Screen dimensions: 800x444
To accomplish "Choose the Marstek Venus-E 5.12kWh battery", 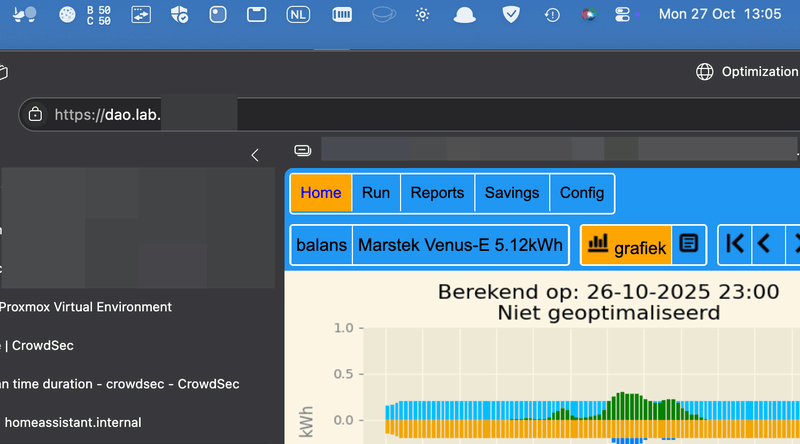I will tap(460, 245).
